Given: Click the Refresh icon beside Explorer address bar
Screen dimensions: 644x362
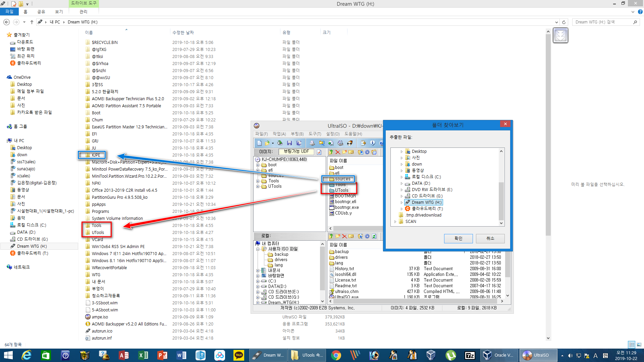Looking at the screenshot, I should (564, 22).
